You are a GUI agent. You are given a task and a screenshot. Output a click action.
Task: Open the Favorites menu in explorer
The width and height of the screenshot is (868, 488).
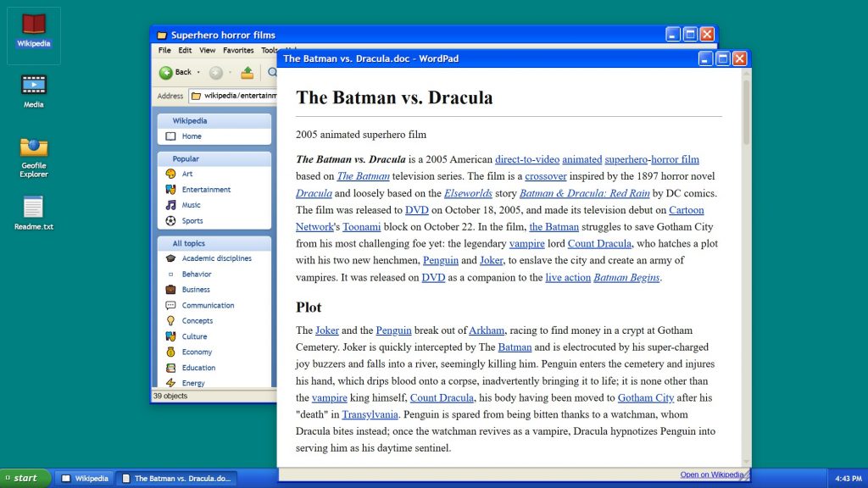click(x=238, y=50)
